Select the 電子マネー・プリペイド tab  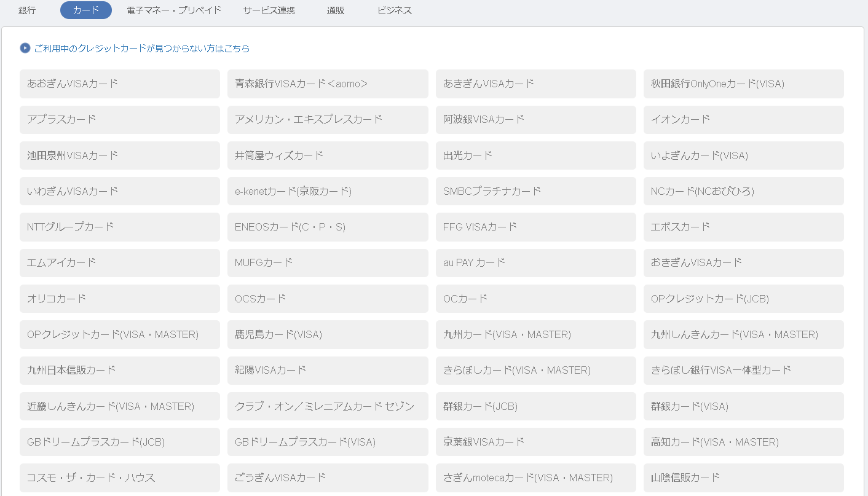[x=174, y=10]
